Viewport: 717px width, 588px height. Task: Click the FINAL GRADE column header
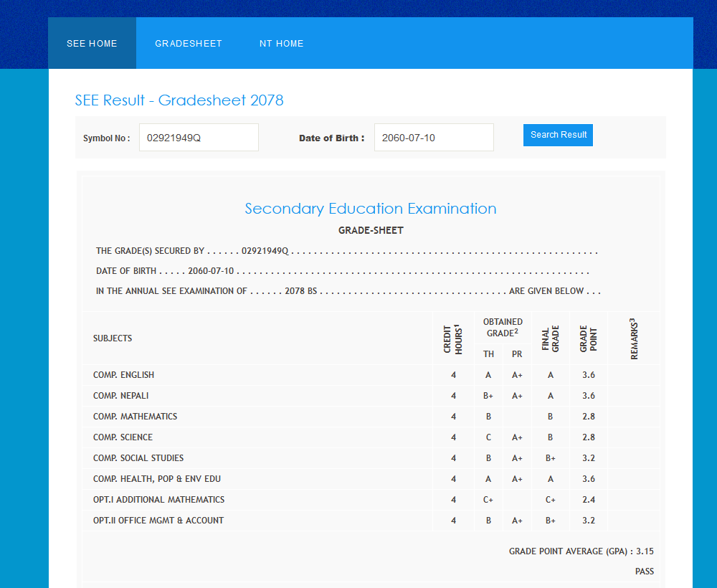[550, 338]
